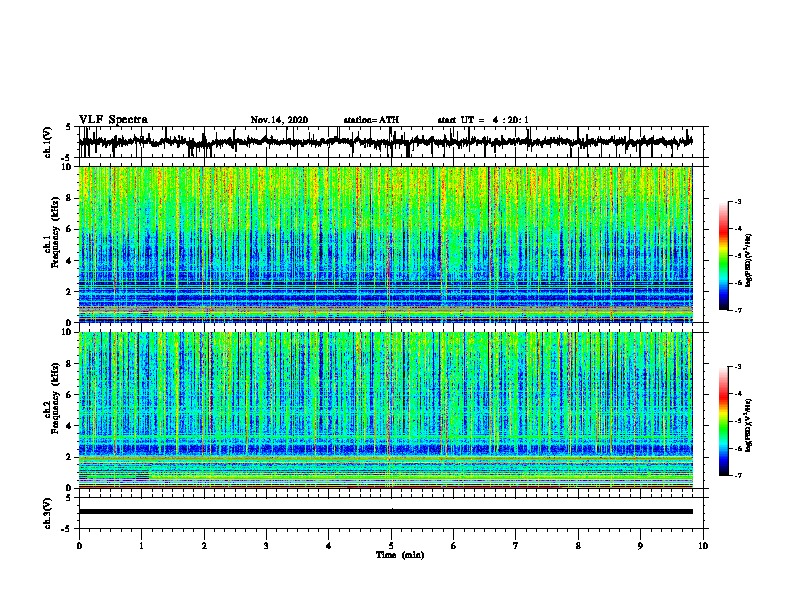This screenshot has height=612, width=792.
Task: Click the "-5" tick of the ch.3(V) axis
Action: [67, 529]
